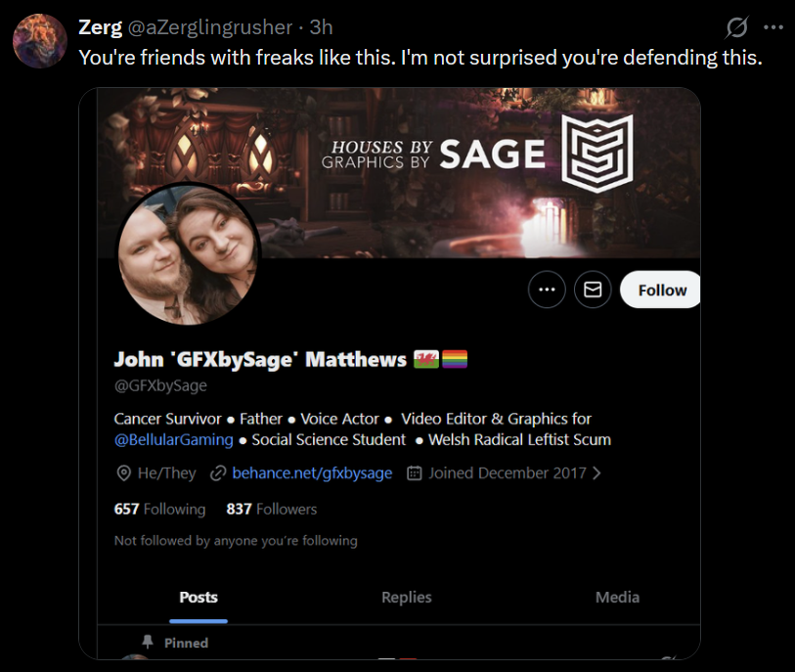Click the 837 Followers count
Viewport: 795px width, 672px height.
(x=271, y=509)
